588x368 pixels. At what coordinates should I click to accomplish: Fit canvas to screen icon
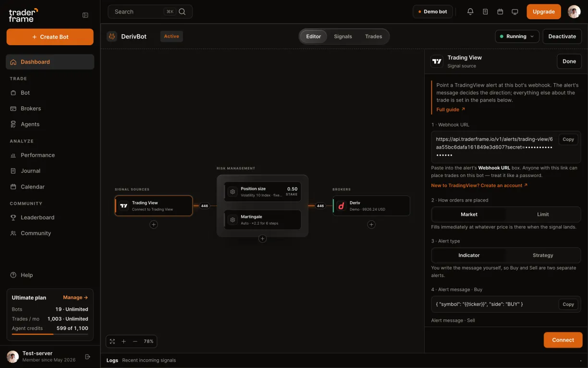tap(112, 341)
